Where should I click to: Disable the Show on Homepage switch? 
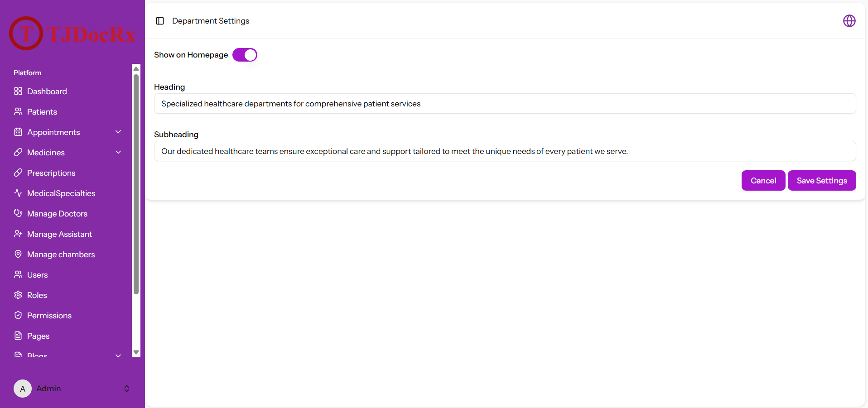coord(245,55)
